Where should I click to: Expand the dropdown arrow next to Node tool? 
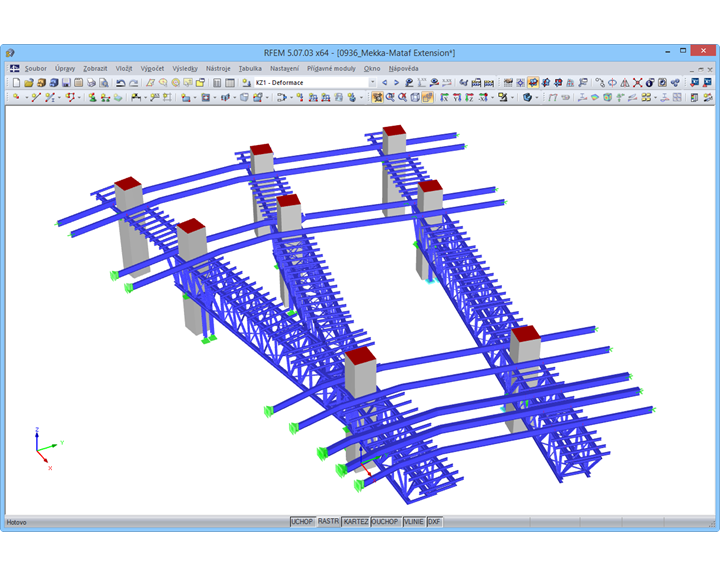pyautogui.click(x=26, y=97)
